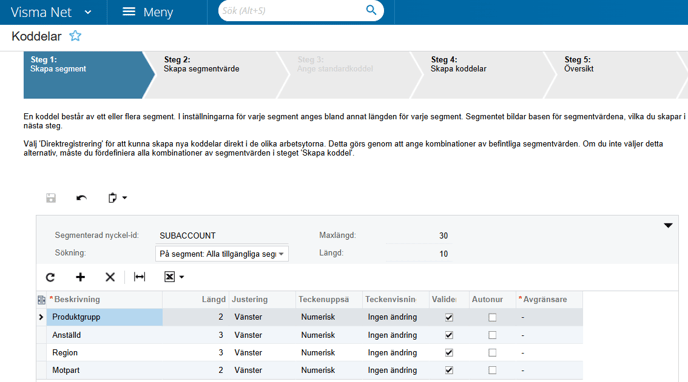Sort by the Längd column header

click(196, 300)
